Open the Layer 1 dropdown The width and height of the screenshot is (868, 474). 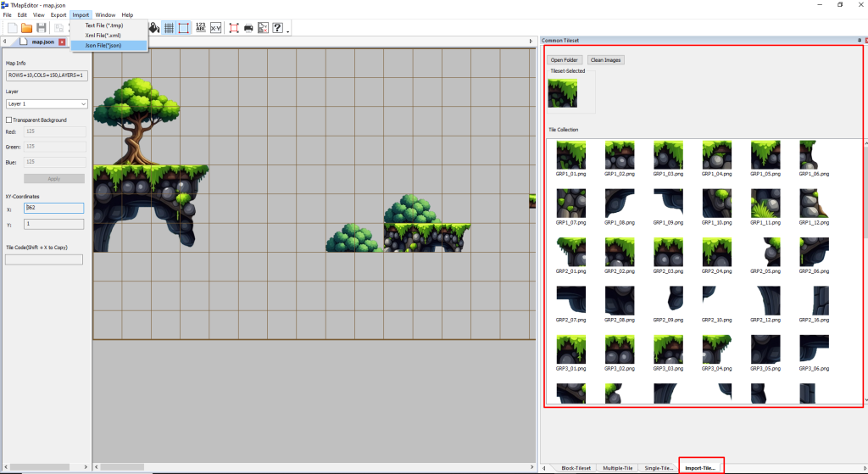(x=47, y=103)
